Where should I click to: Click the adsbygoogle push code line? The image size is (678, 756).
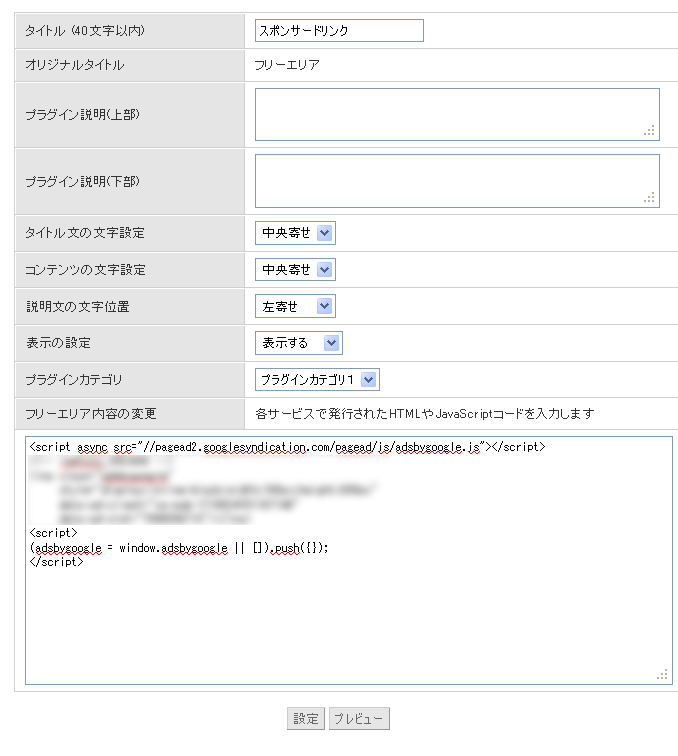(179, 548)
